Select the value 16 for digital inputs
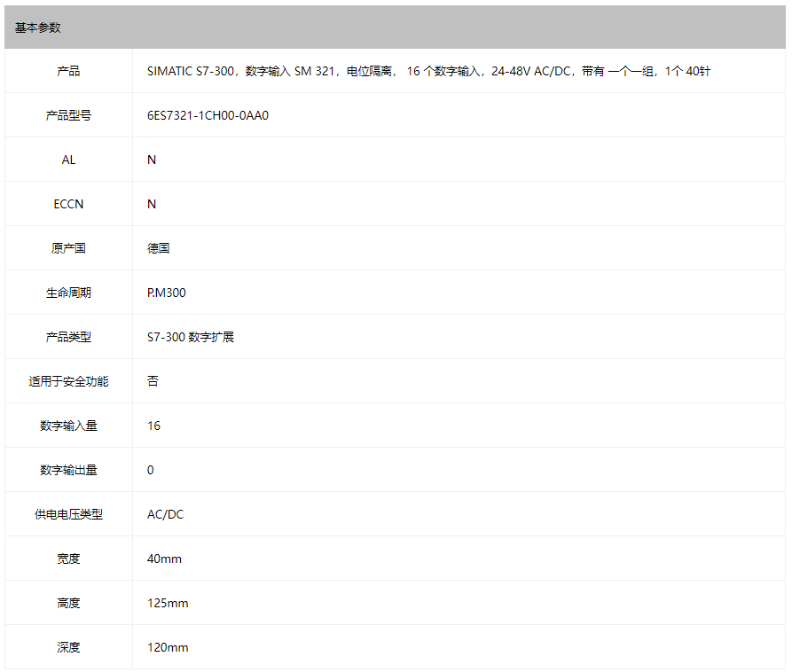The image size is (792, 672). 153,426
